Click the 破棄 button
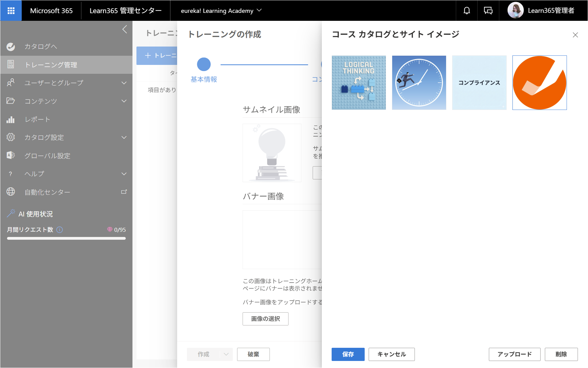588x368 pixels. pyautogui.click(x=253, y=354)
